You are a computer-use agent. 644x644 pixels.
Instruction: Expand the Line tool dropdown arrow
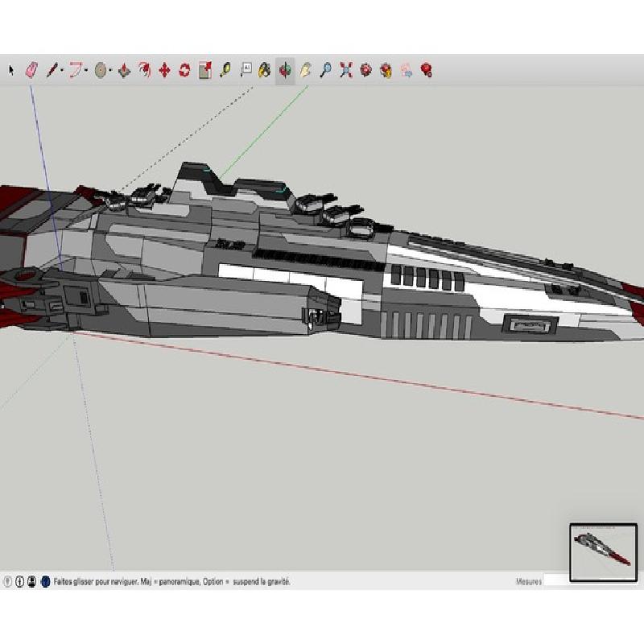[x=62, y=71]
